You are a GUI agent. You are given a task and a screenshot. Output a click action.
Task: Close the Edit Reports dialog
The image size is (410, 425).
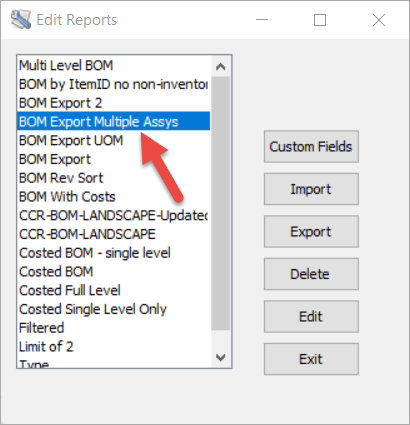(379, 20)
